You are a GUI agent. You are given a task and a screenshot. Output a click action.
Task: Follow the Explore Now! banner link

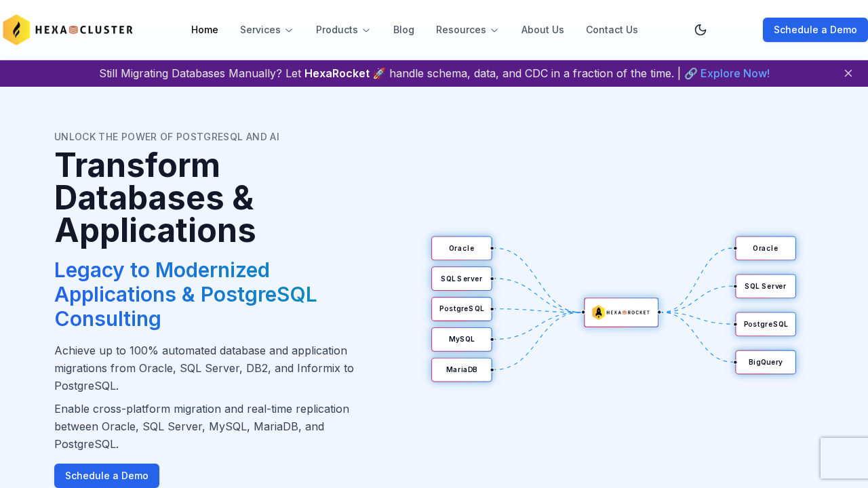coord(734,73)
